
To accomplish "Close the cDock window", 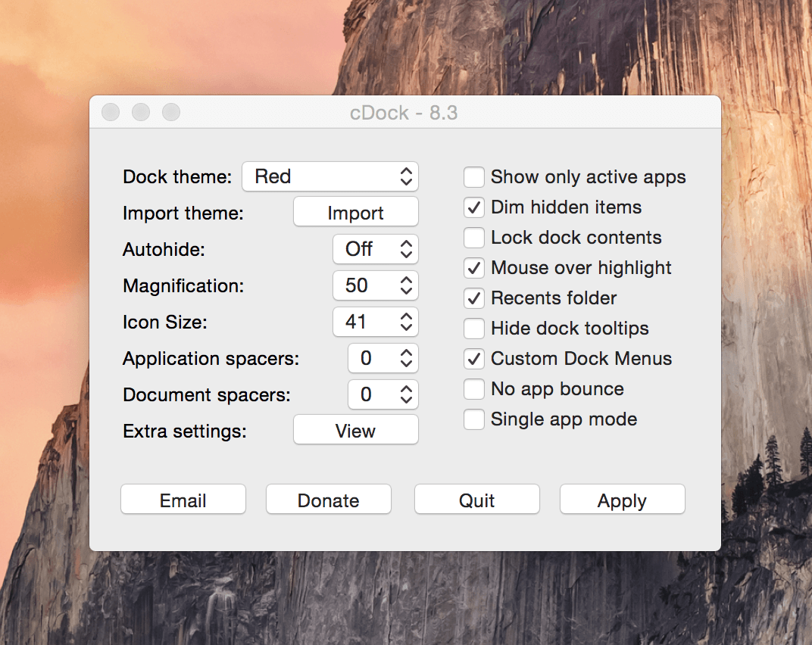I will click(111, 112).
